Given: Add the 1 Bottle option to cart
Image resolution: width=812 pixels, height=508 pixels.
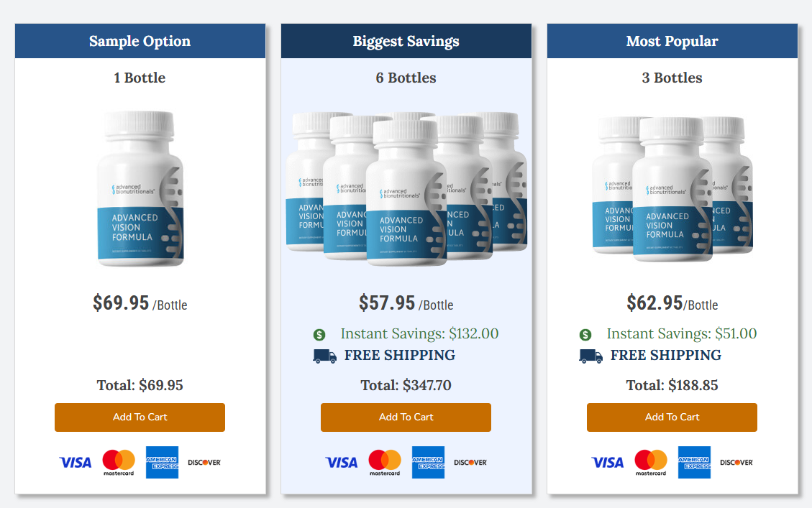Looking at the screenshot, I should [x=140, y=417].
